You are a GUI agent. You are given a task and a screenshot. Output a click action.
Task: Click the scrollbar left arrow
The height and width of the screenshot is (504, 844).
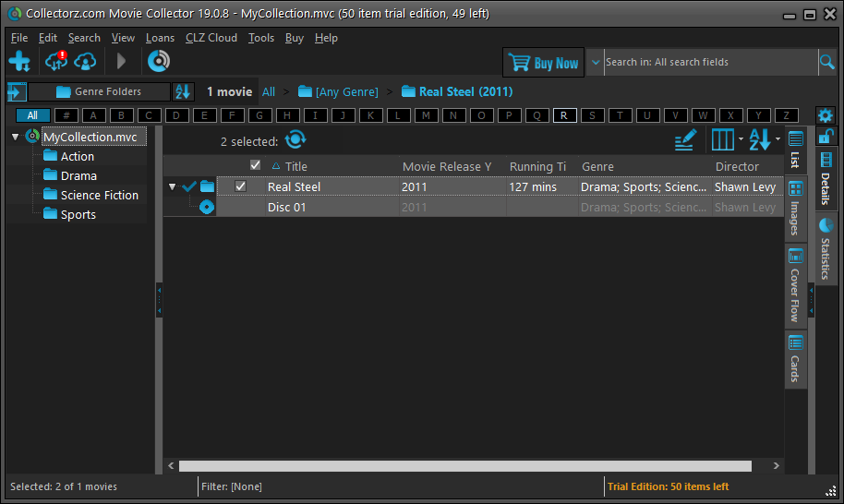171,466
